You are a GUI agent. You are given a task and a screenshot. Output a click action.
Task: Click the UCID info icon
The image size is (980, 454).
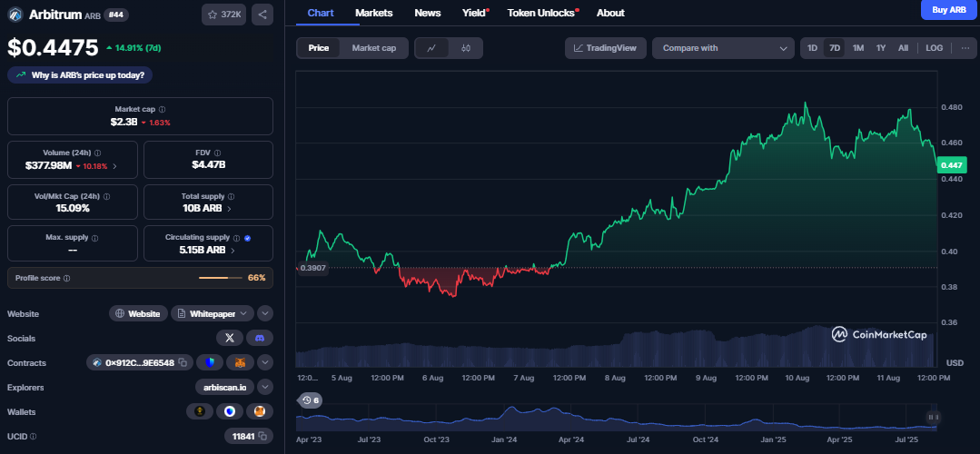pos(33,437)
